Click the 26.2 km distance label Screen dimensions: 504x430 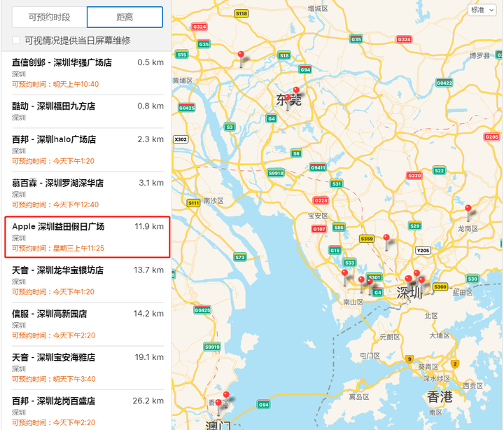pyautogui.click(x=148, y=401)
